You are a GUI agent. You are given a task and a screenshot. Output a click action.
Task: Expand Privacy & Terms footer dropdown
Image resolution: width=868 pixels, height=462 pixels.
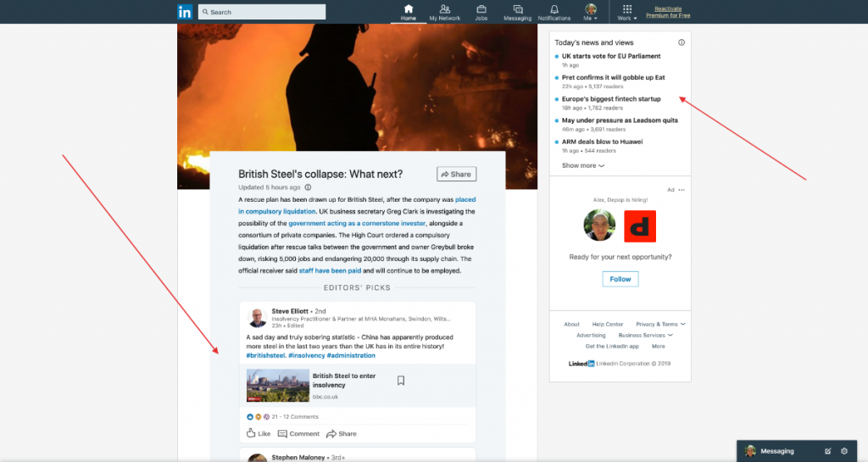(660, 324)
